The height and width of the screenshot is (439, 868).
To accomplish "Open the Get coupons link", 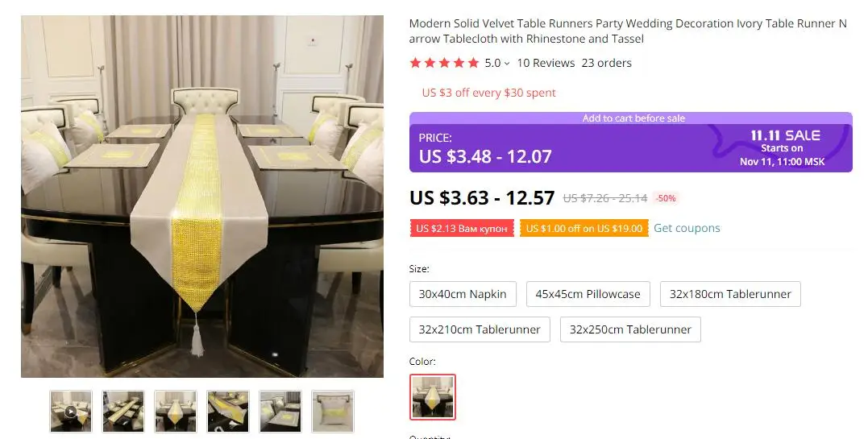I will pos(687,228).
